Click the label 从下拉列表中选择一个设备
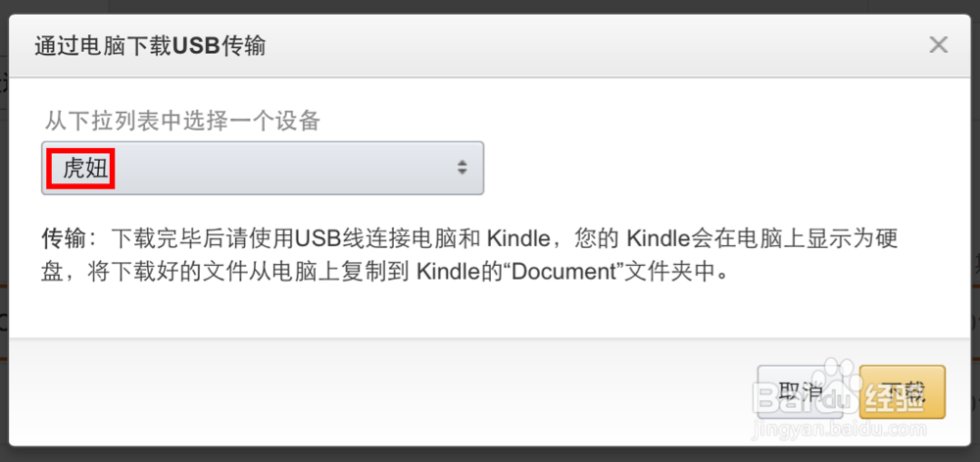 pos(181,121)
